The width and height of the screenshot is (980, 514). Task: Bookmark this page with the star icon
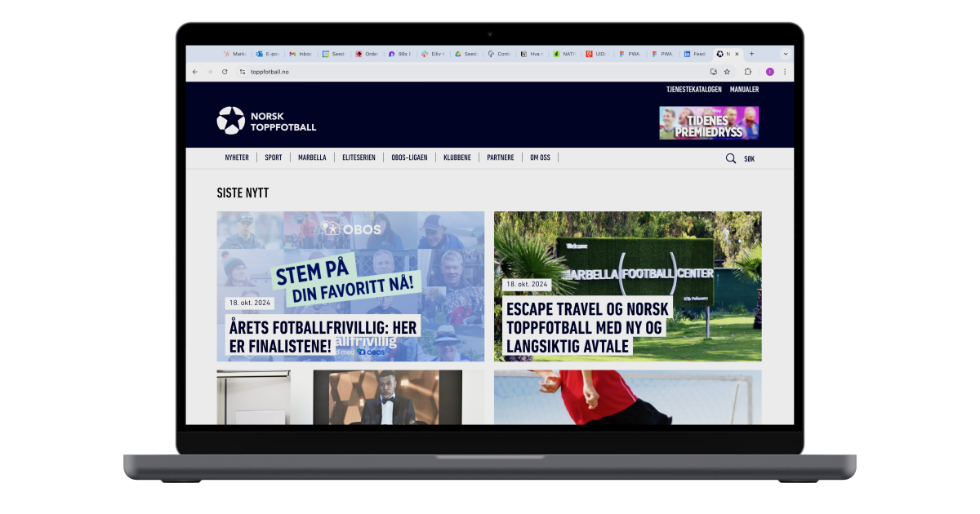point(727,72)
